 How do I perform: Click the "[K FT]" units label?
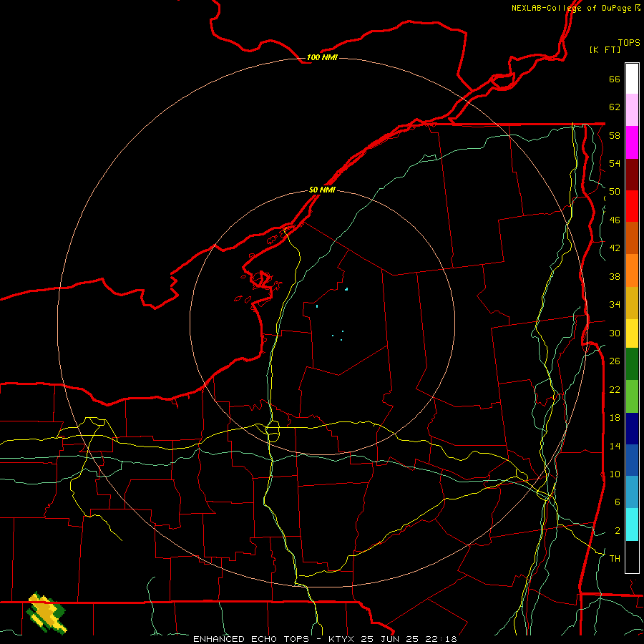pos(605,49)
